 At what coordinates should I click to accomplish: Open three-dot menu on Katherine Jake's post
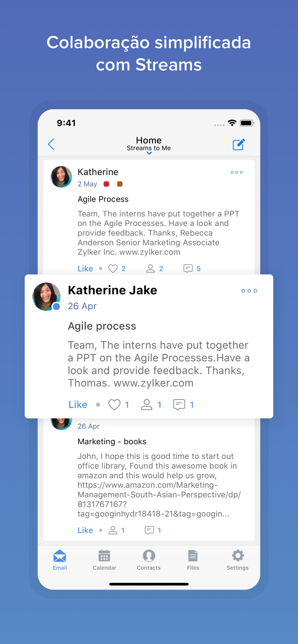pos(249,291)
